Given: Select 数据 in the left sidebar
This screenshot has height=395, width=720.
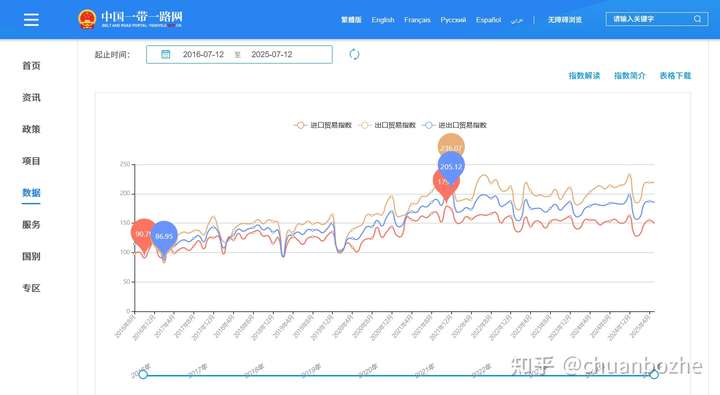Looking at the screenshot, I should (31, 193).
